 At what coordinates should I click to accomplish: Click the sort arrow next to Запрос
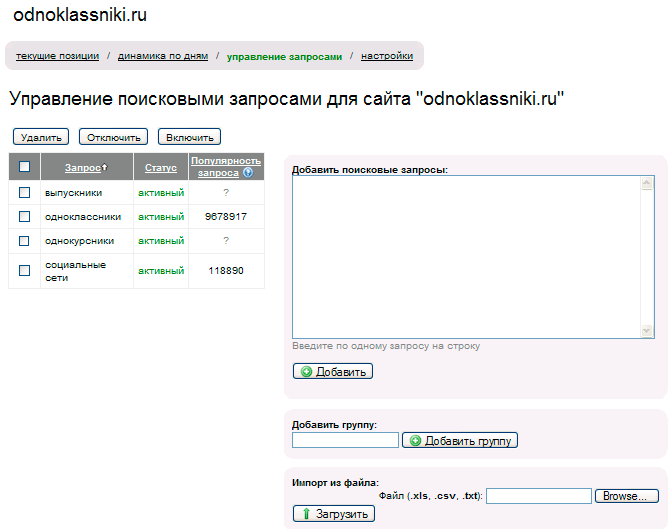105,167
